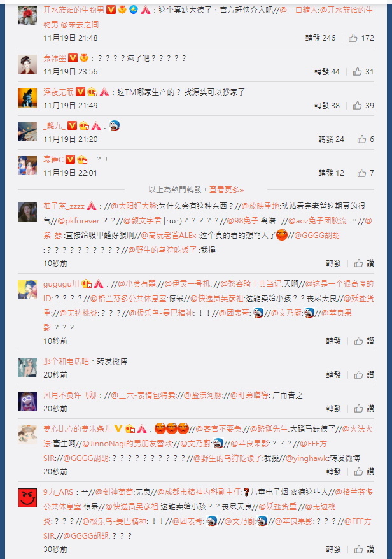392x559 pixels.
Task: Open 素袆墨's avatar thumbnail
Action: 27,64
